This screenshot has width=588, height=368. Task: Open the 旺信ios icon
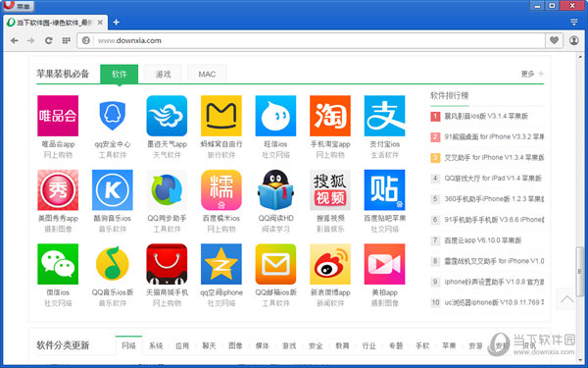point(275,116)
